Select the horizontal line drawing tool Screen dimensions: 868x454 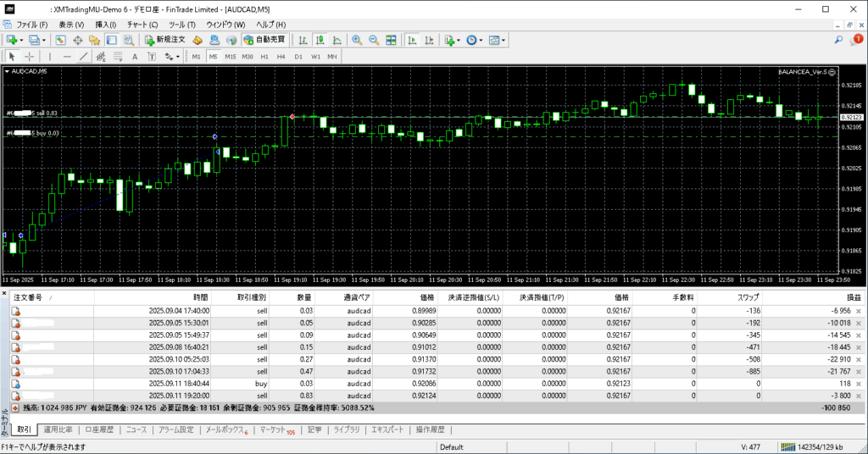[66, 56]
